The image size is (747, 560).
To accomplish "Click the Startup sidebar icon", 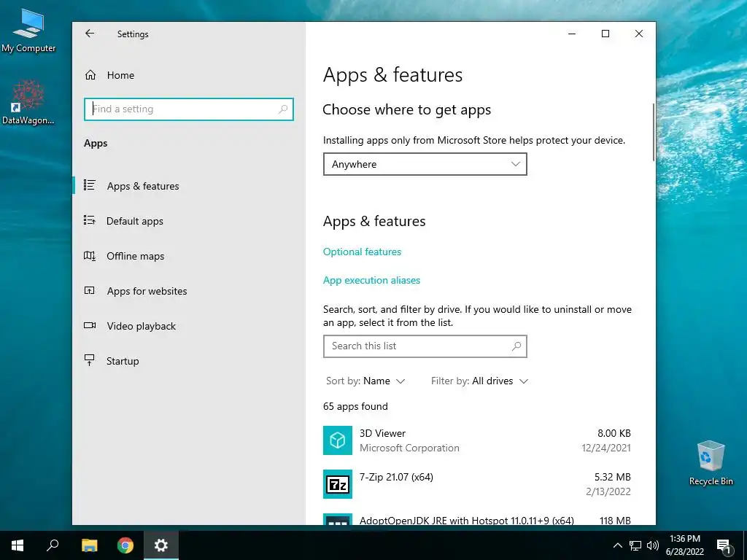I will pyautogui.click(x=90, y=360).
